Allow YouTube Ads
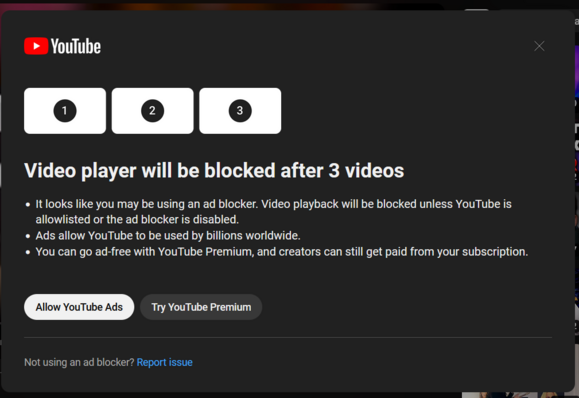 pyautogui.click(x=79, y=307)
